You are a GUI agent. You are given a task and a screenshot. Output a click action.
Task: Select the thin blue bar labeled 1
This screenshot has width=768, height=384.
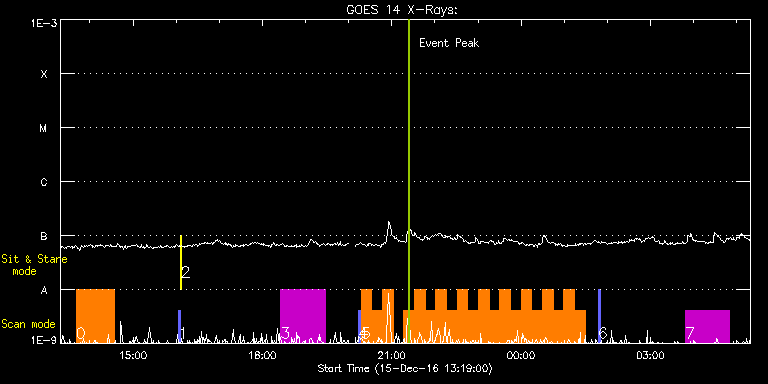coord(179,326)
